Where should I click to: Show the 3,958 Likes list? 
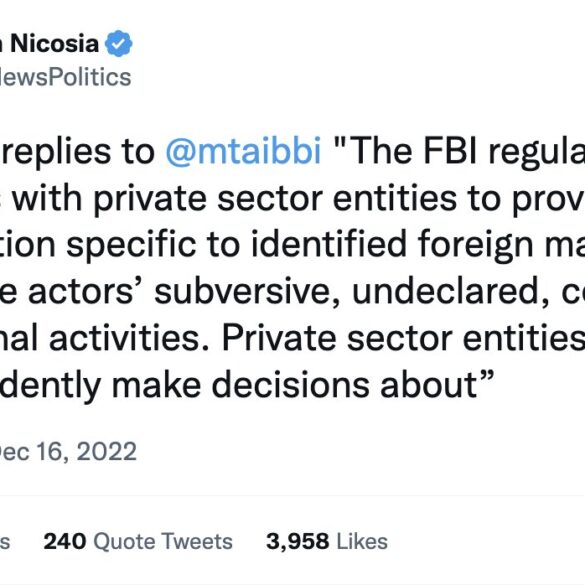tap(327, 541)
